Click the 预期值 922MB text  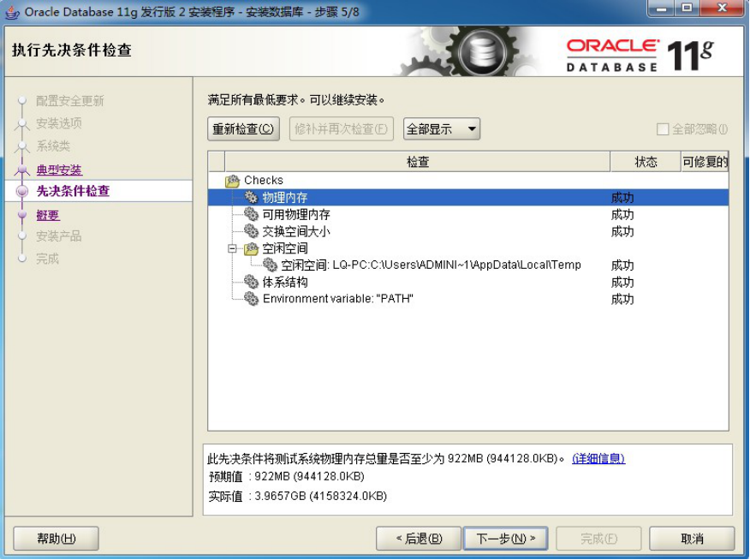point(287,476)
